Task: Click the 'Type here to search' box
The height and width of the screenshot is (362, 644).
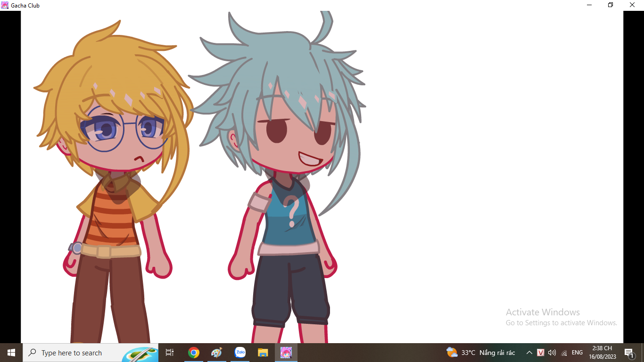Action: (71, 353)
